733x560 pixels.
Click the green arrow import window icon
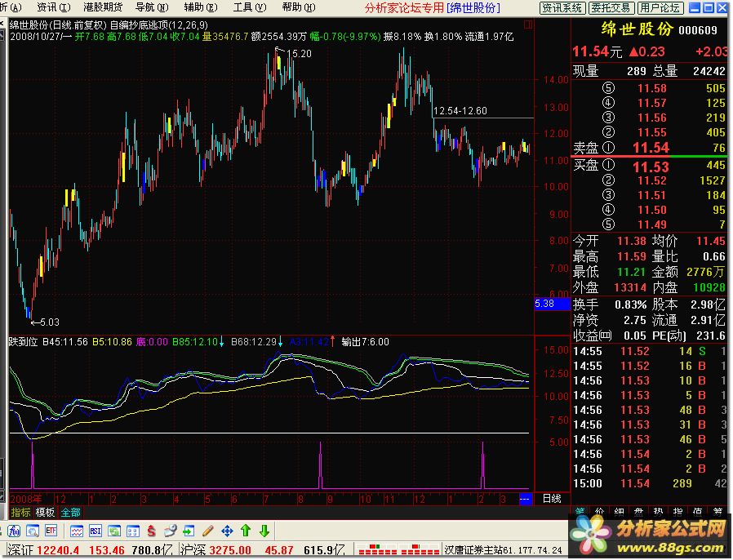pos(189,531)
